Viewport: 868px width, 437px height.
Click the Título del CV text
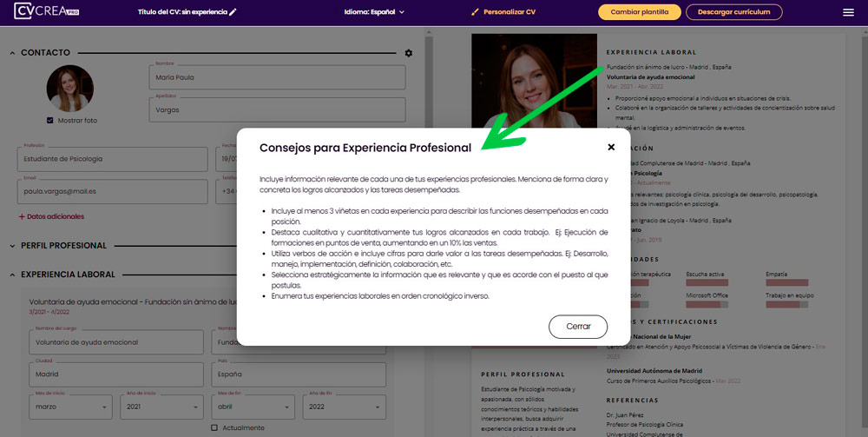tap(182, 11)
